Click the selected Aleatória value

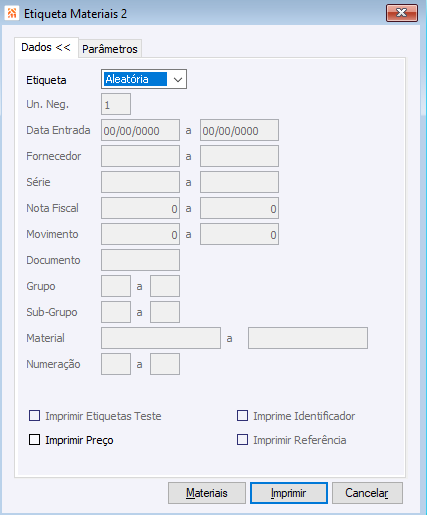pyautogui.click(x=135, y=79)
